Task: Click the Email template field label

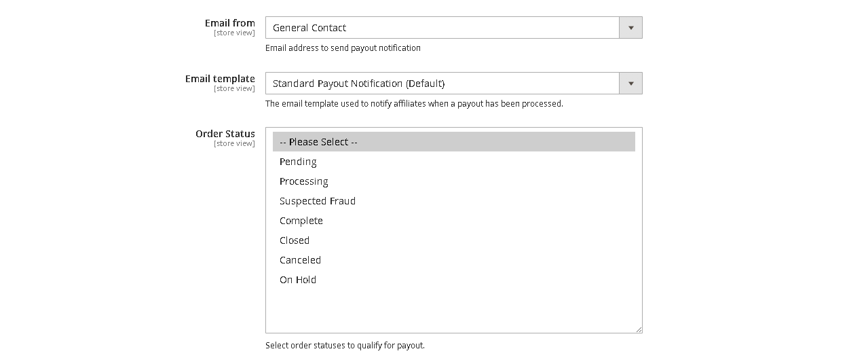Action: click(220, 79)
